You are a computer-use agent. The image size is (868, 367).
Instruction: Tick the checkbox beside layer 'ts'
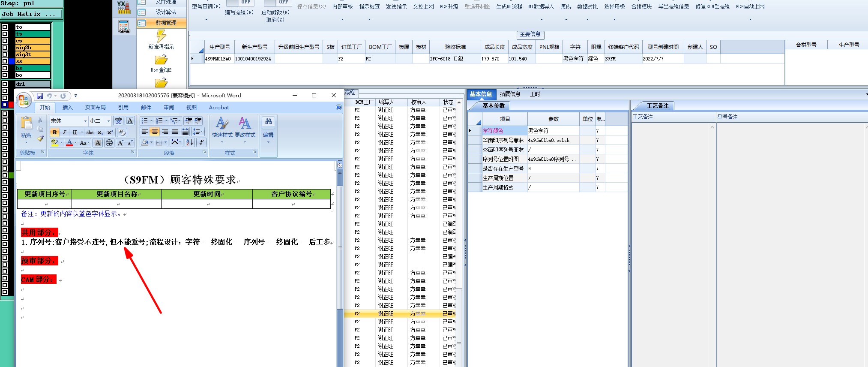coord(5,34)
